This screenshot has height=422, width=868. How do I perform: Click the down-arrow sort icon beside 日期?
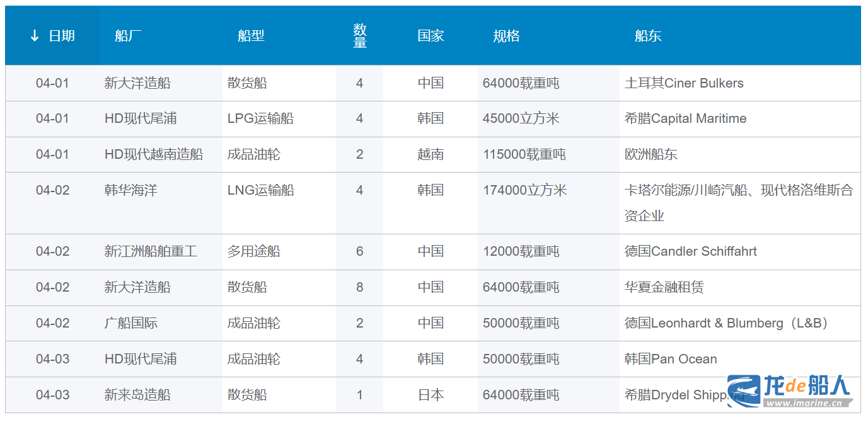click(x=35, y=36)
